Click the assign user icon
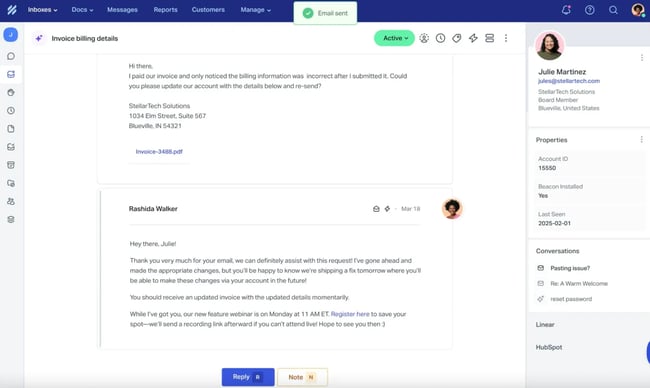650x388 pixels. (x=424, y=38)
